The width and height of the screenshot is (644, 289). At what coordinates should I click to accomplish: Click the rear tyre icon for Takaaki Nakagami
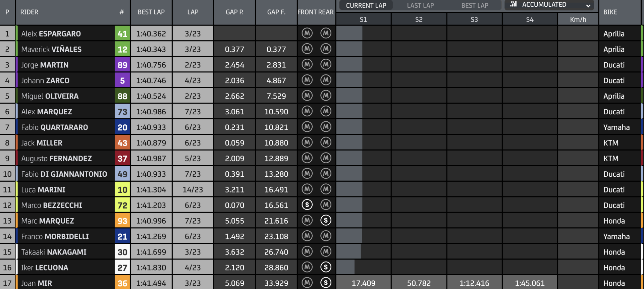pyautogui.click(x=326, y=251)
